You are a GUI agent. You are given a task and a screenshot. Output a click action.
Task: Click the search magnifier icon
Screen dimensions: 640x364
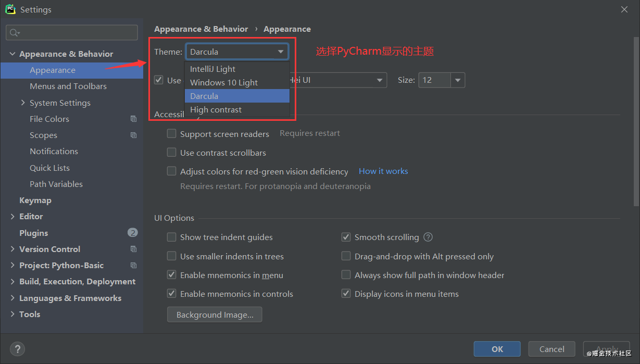click(x=14, y=33)
